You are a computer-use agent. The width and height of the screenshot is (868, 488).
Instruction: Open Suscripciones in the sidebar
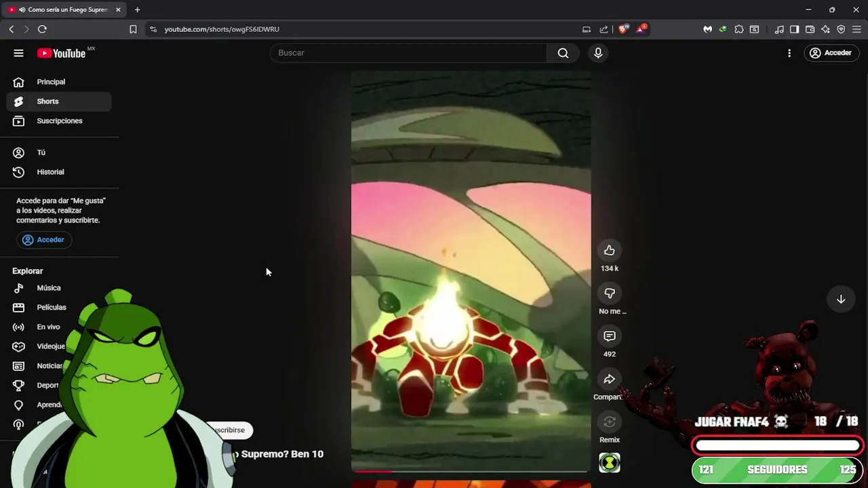[59, 121]
